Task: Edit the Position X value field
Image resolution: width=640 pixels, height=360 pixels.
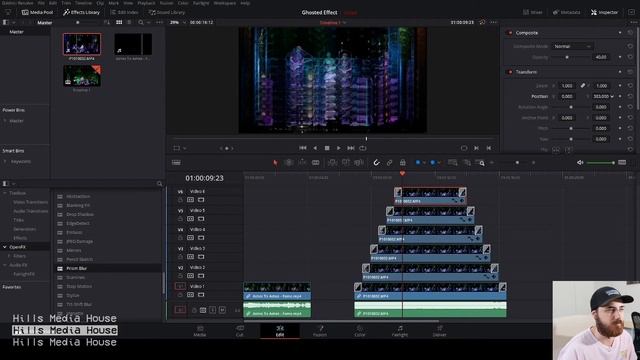Action: point(567,96)
